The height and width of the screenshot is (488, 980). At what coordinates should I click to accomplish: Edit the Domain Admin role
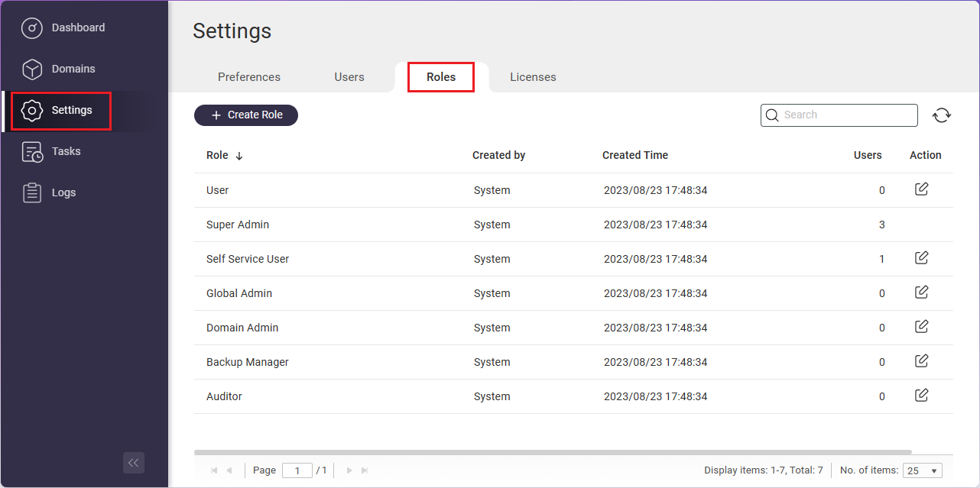coord(921,327)
